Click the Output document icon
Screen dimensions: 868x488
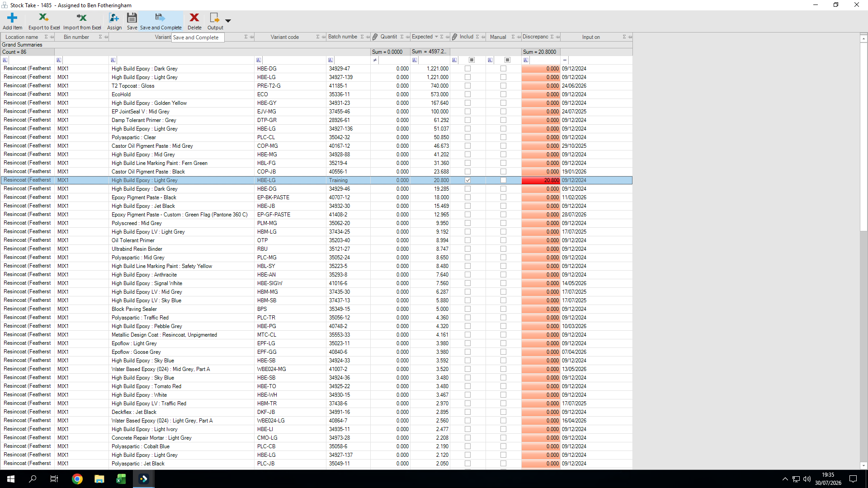(214, 18)
